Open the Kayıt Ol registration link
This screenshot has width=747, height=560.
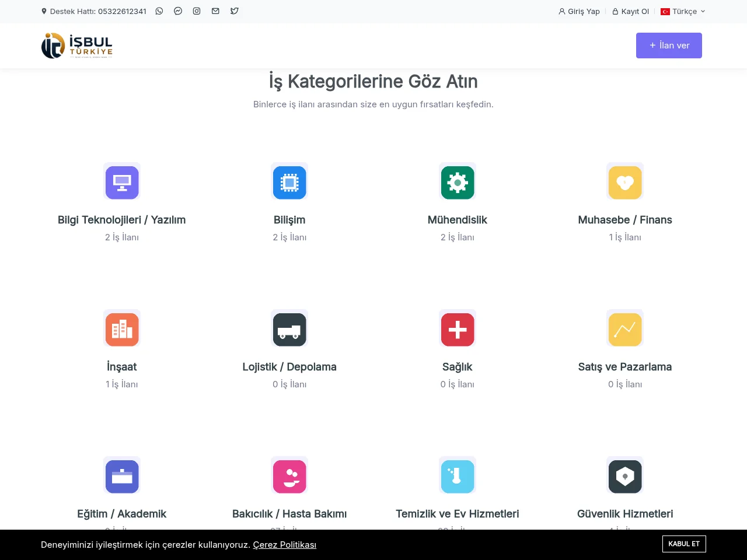pos(630,11)
